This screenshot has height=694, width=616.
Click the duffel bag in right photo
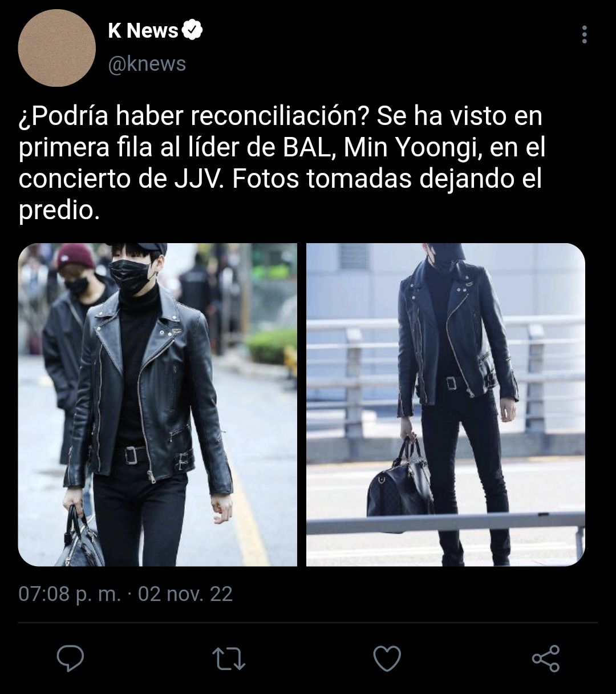(x=400, y=483)
